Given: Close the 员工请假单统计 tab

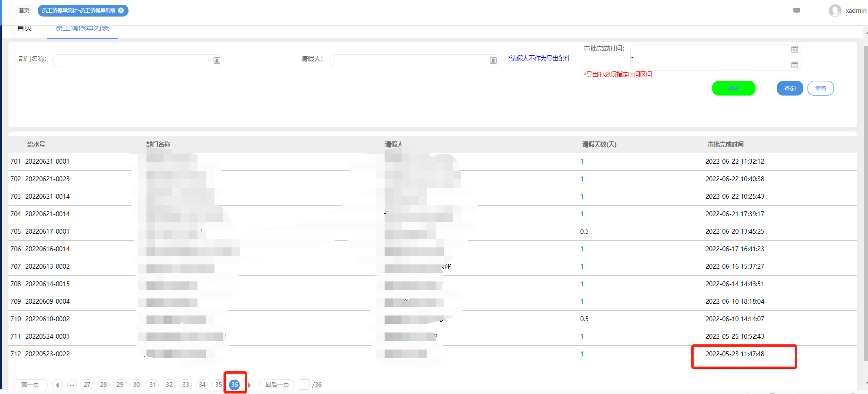Looking at the screenshot, I should tap(121, 10).
